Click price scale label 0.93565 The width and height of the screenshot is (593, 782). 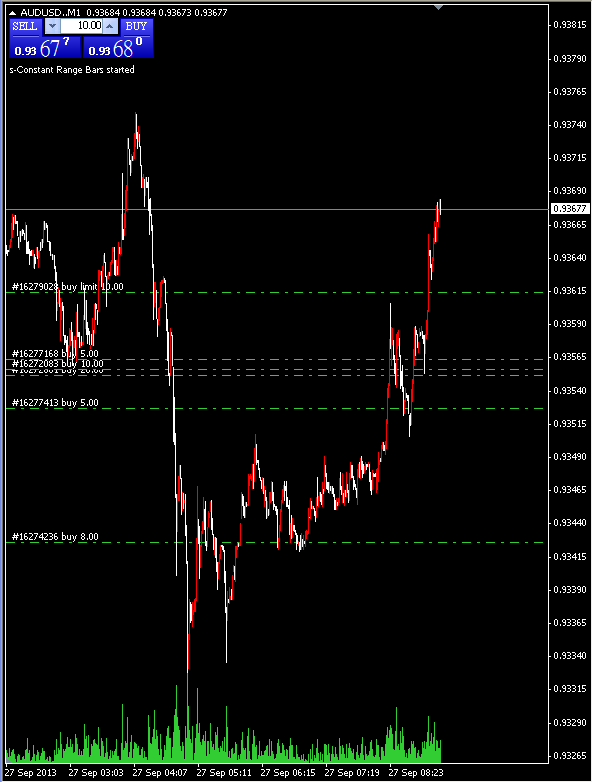tap(570, 357)
